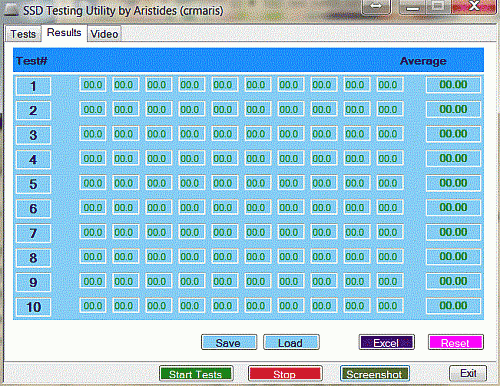Click the application icon in title bar
This screenshot has width=500, height=386.
pyautogui.click(x=11, y=10)
